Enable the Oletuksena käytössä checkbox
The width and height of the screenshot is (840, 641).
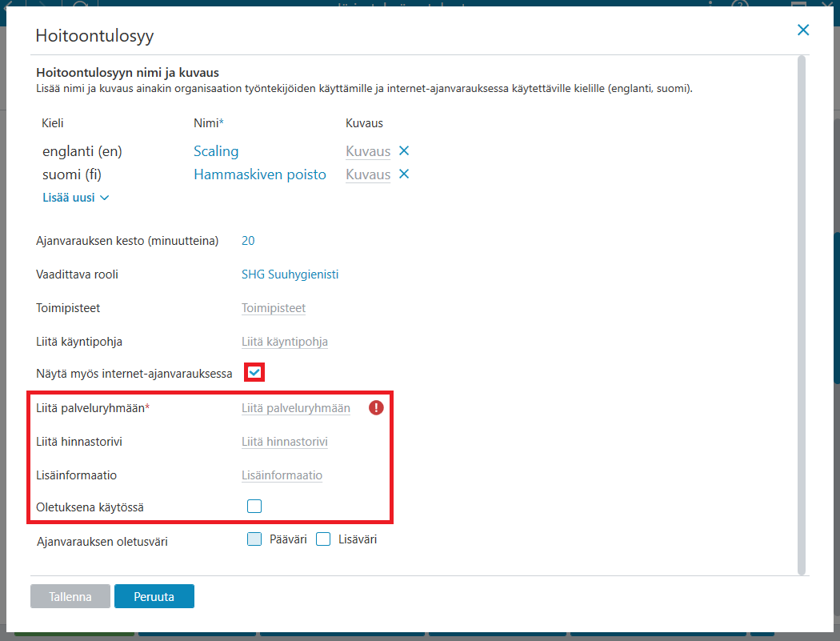coord(254,506)
